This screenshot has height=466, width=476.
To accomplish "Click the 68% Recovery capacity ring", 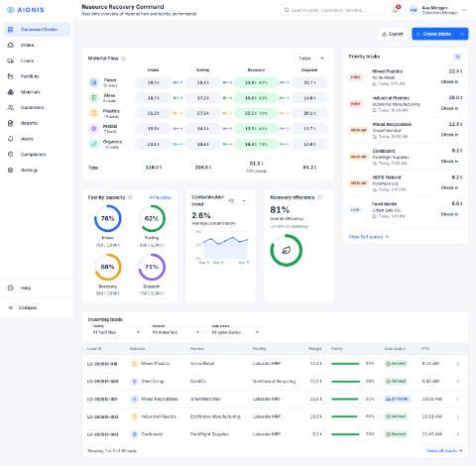I will pyautogui.click(x=108, y=267).
